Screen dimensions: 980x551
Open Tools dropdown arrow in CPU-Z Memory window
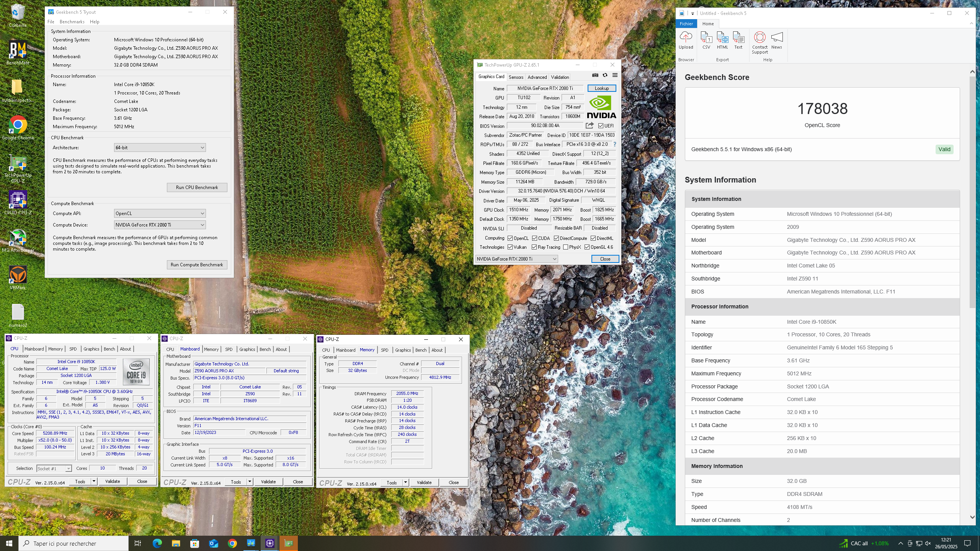click(405, 483)
